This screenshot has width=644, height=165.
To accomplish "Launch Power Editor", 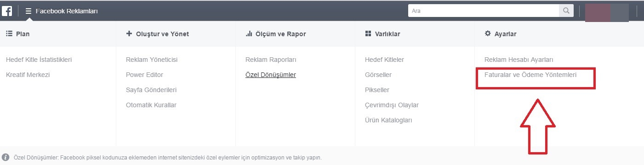I will tap(144, 75).
